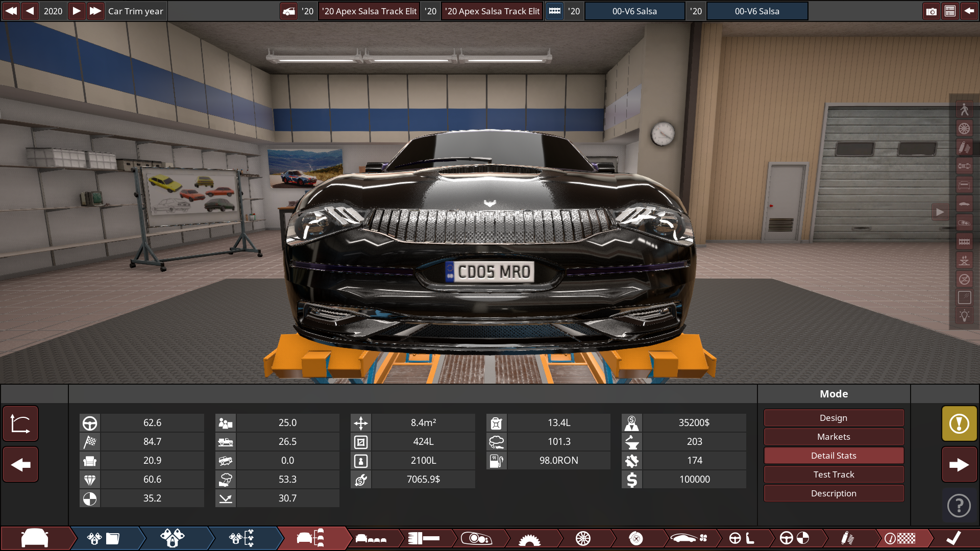
Task: Select the Markets mode
Action: 834,437
